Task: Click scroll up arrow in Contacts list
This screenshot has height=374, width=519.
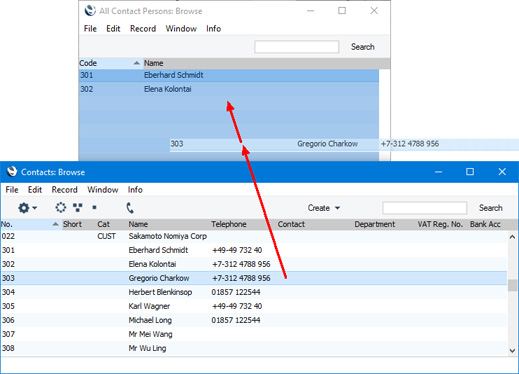Action: (512, 237)
